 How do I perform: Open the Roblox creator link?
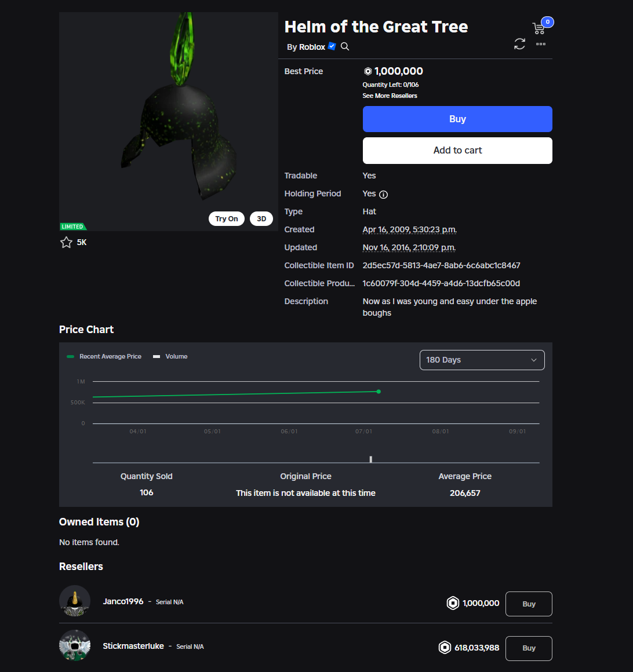click(312, 47)
